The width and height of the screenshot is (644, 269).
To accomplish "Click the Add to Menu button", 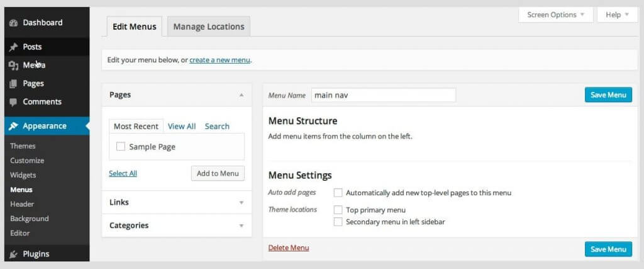I will click(218, 173).
